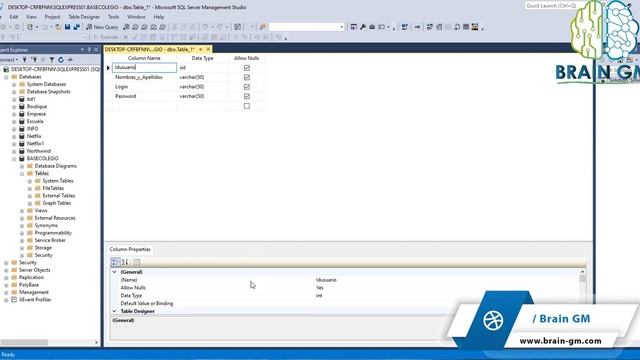This screenshot has height=360, width=640.
Task: Refresh the Object Explorer tree
Action: 61,60
